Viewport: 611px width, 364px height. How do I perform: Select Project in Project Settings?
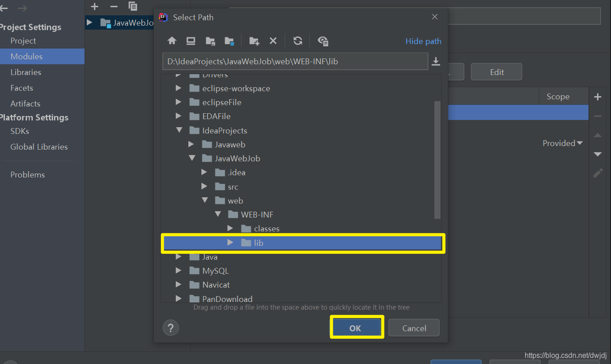tap(23, 40)
